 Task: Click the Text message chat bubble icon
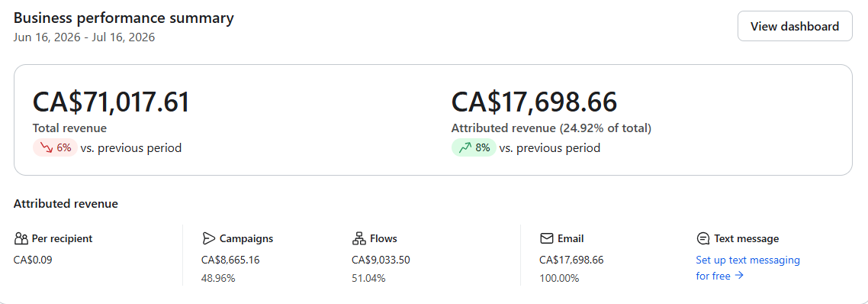[x=703, y=238]
